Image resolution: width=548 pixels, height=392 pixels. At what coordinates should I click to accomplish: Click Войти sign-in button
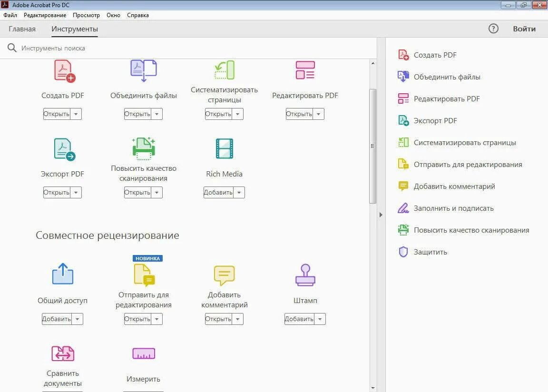click(524, 29)
